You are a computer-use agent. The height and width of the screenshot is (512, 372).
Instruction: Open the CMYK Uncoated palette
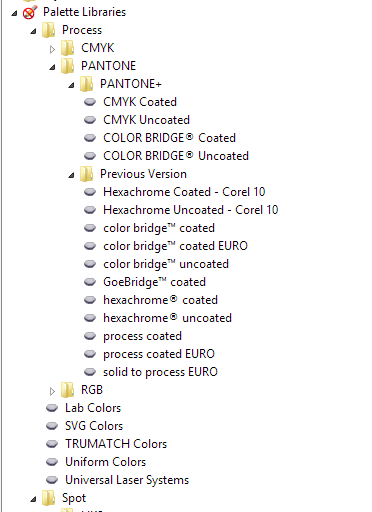[x=146, y=120]
